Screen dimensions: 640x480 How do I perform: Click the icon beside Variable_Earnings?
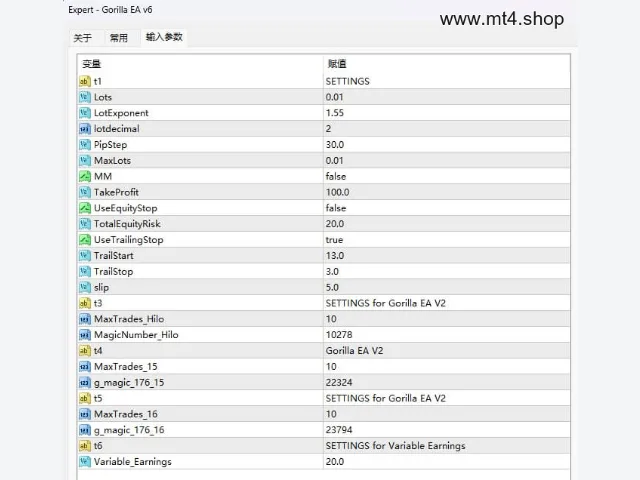[x=84, y=462]
